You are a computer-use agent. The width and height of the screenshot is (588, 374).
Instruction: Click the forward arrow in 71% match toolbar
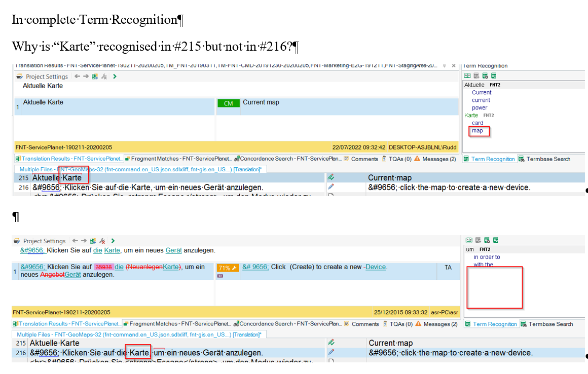pos(84,241)
